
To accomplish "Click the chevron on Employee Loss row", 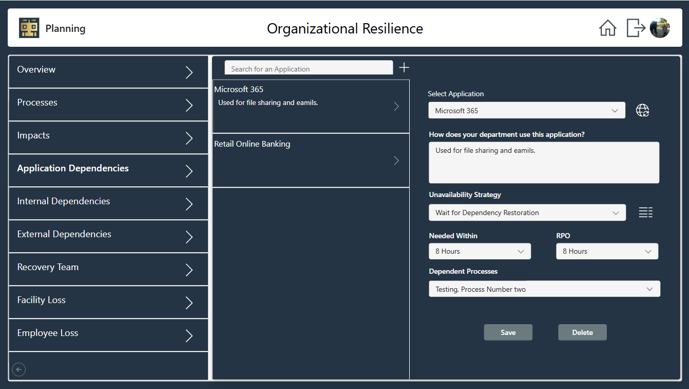I will point(189,336).
